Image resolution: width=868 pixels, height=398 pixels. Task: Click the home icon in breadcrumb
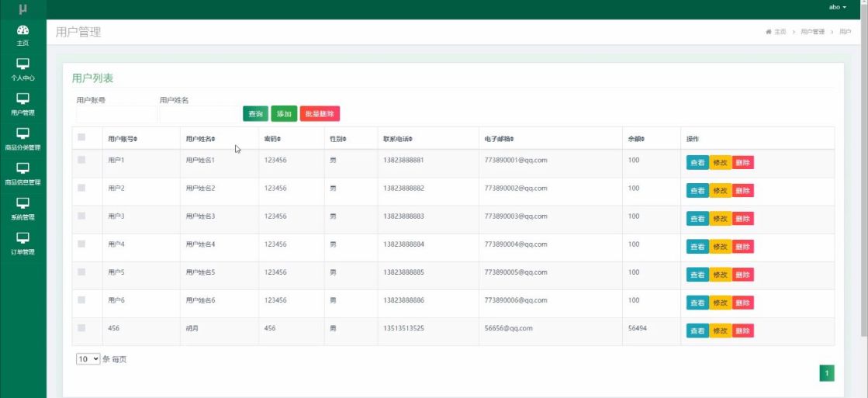[x=769, y=32]
